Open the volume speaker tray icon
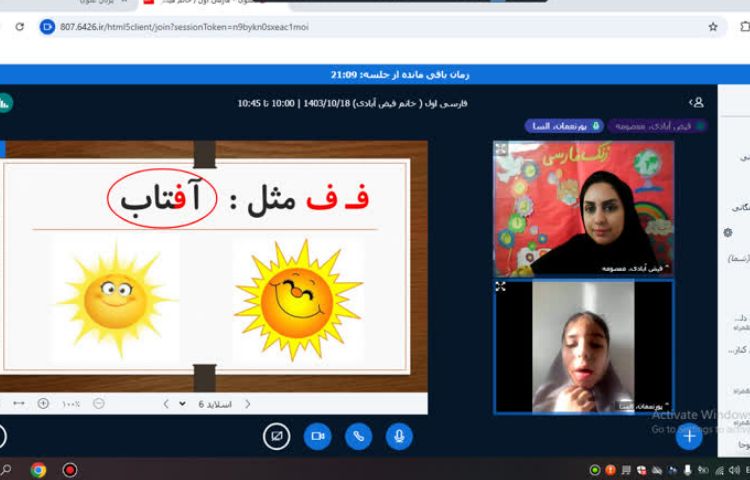This screenshot has width=750, height=480. pyautogui.click(x=734, y=470)
